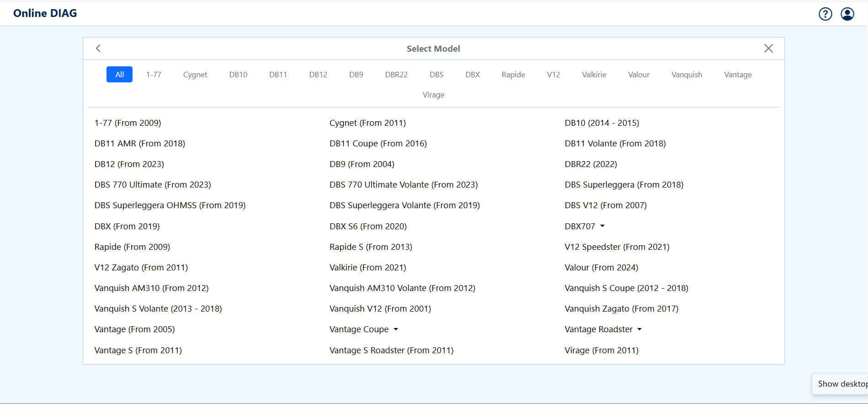The height and width of the screenshot is (404, 868).
Task: Switch to the DB9 tab
Action: pyautogui.click(x=356, y=75)
